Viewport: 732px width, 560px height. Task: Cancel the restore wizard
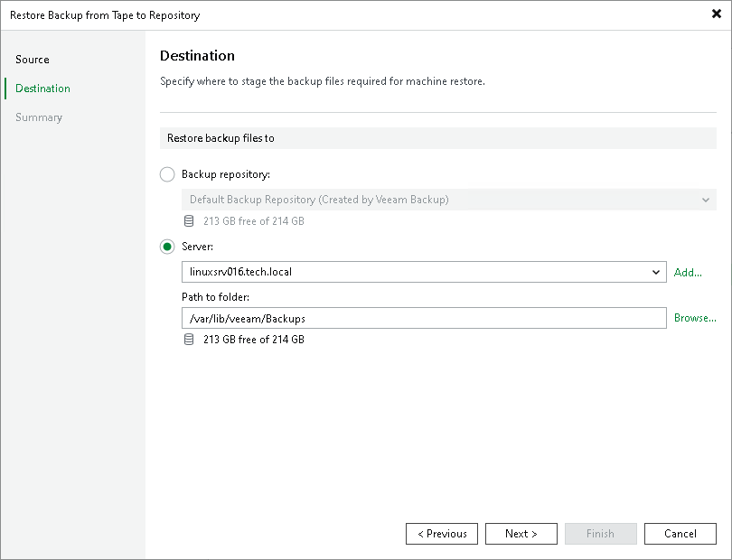tap(680, 534)
